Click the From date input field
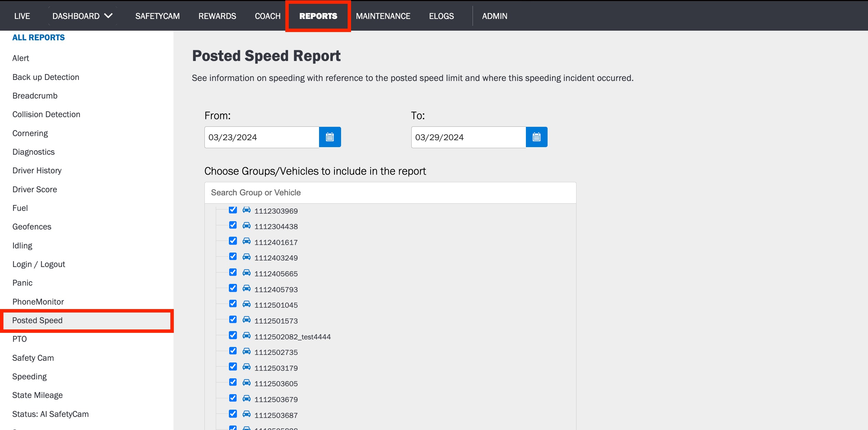 pos(262,137)
